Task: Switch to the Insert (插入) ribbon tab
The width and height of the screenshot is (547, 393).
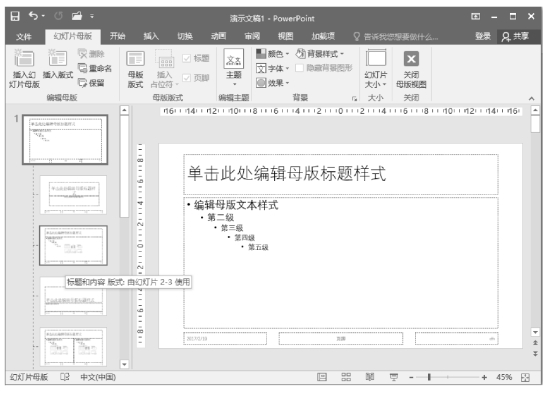Action: click(x=151, y=36)
